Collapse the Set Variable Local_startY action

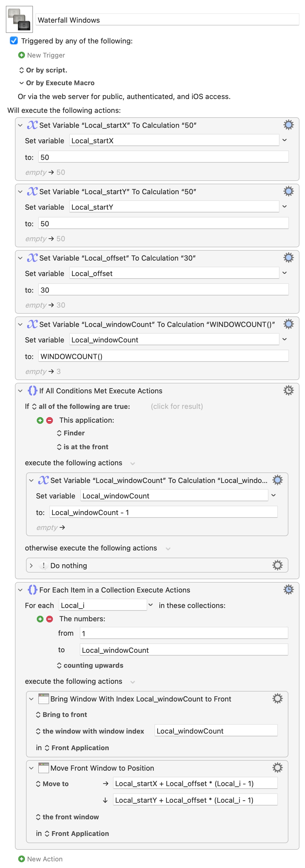click(x=20, y=192)
